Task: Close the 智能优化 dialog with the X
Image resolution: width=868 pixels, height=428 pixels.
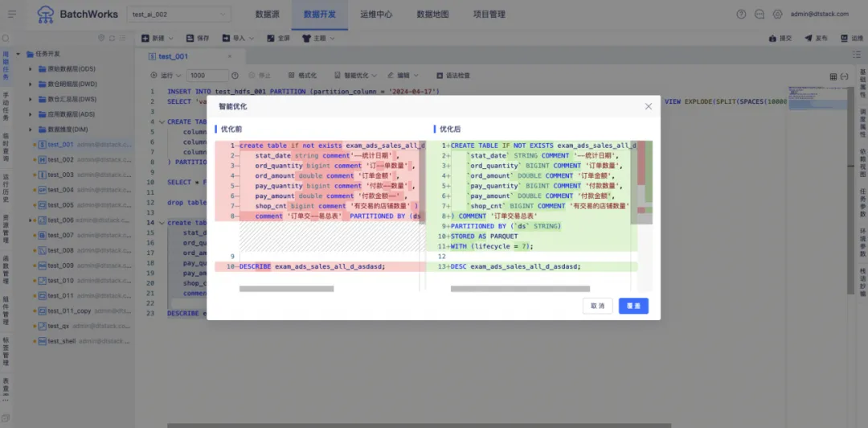Action: pyautogui.click(x=648, y=106)
